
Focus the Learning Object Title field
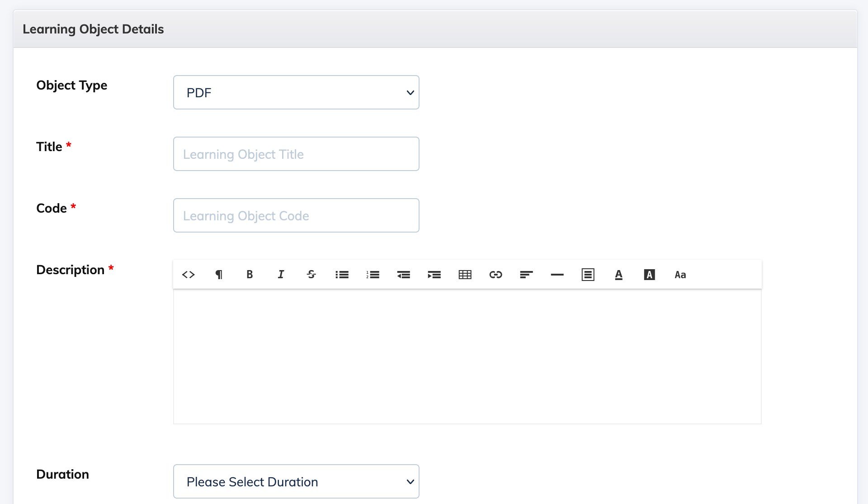(x=296, y=154)
